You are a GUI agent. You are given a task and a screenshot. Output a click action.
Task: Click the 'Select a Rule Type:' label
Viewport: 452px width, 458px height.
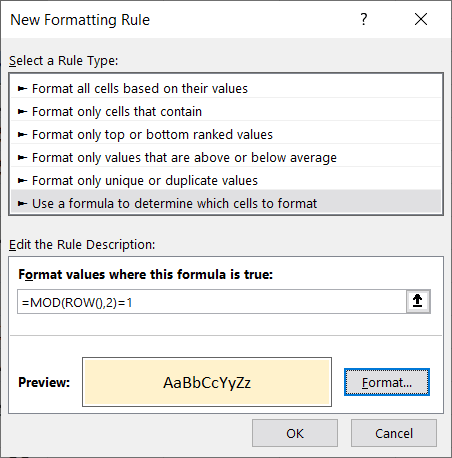[x=64, y=61]
